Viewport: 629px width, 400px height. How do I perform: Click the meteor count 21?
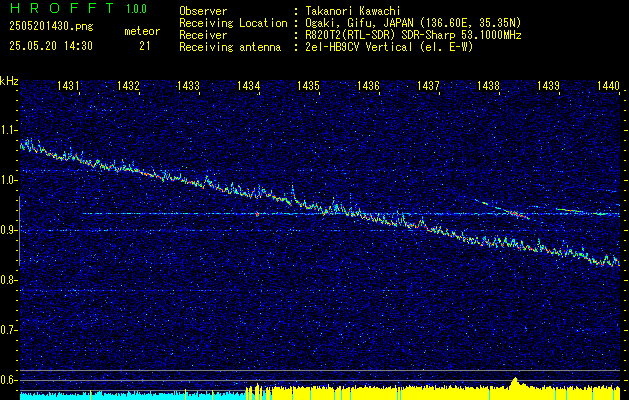tap(145, 46)
